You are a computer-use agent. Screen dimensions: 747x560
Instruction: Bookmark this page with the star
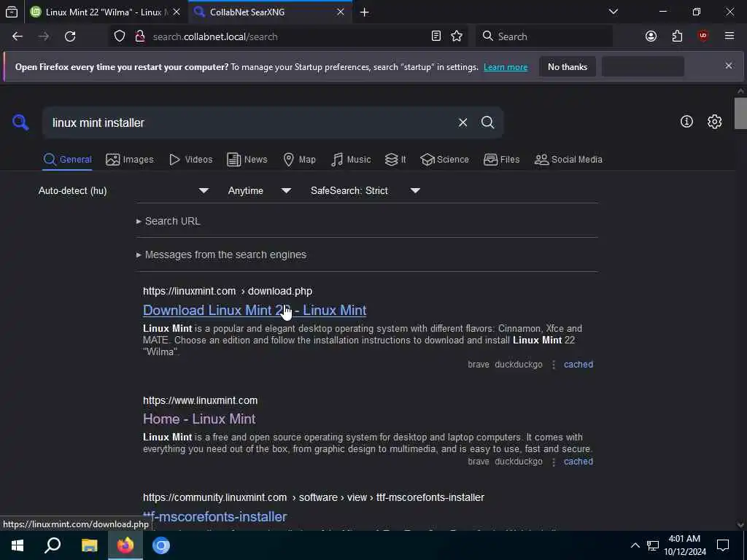457,36
